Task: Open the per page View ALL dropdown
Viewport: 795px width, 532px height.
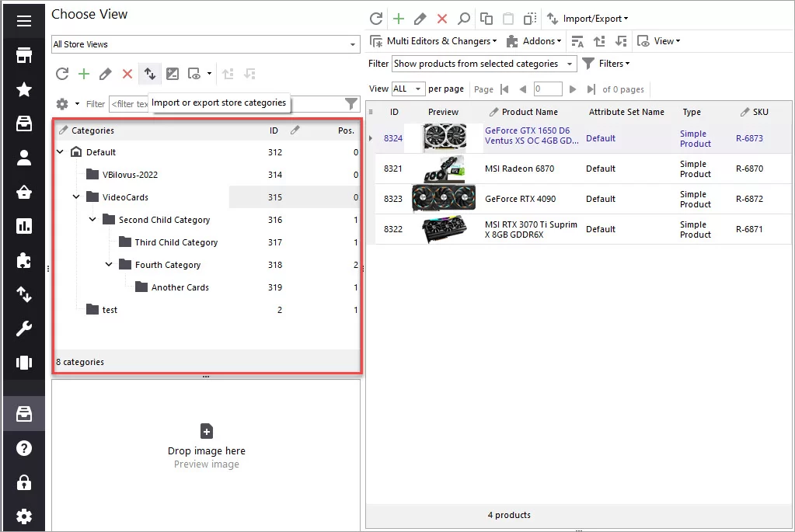Action: [x=408, y=89]
